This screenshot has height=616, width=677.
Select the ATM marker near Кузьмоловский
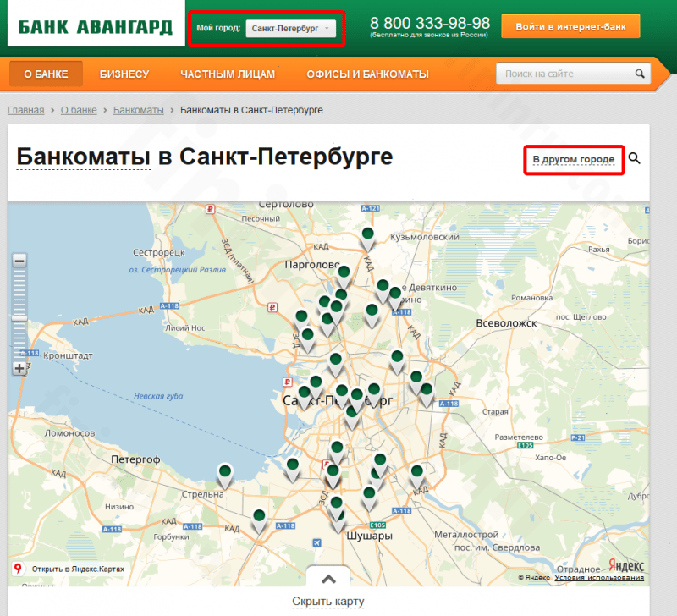(368, 239)
